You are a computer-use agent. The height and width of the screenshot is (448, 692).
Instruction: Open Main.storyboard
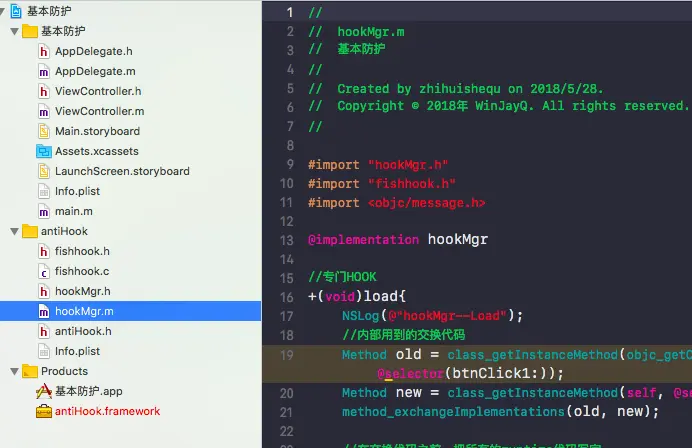[x=98, y=132]
